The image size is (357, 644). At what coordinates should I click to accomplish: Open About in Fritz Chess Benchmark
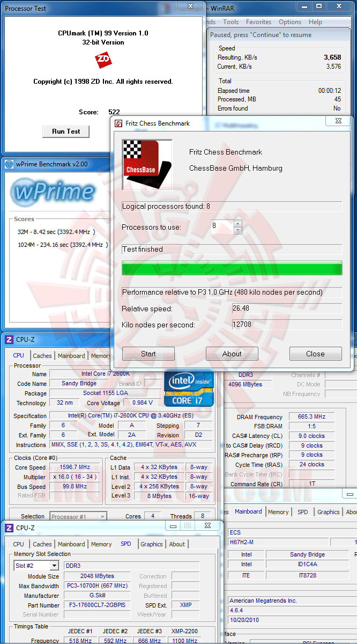pyautogui.click(x=232, y=354)
